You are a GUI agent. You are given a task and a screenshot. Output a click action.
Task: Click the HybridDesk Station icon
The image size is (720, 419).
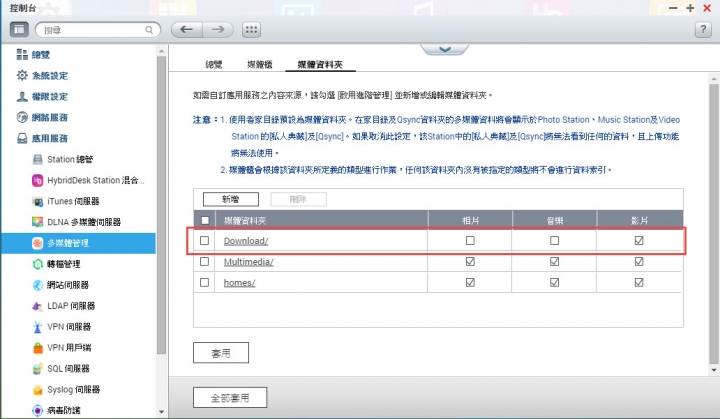(x=38, y=180)
